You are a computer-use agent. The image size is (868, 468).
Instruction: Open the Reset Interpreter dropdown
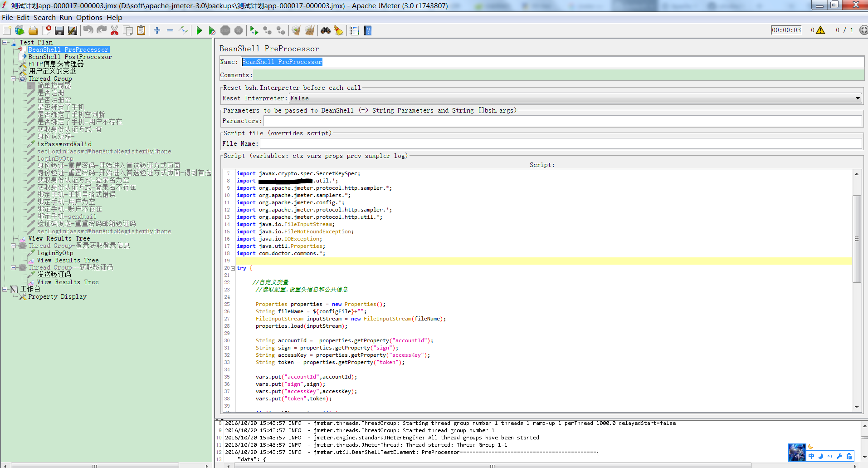[575, 98]
